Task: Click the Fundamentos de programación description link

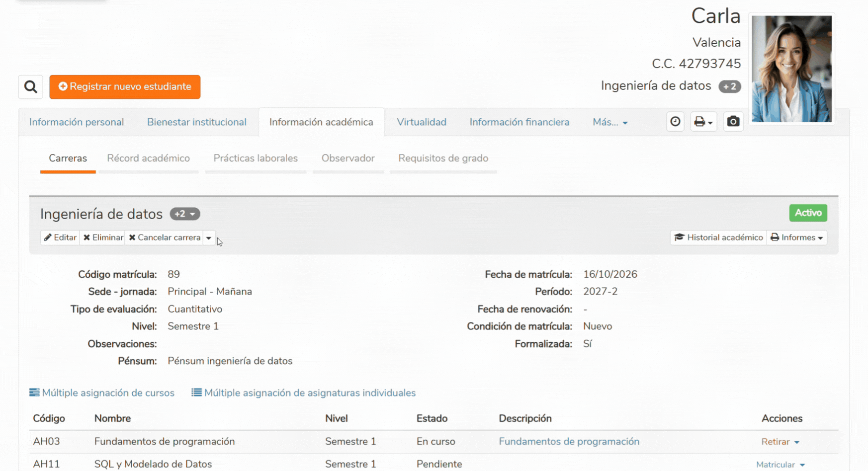Action: click(569, 442)
